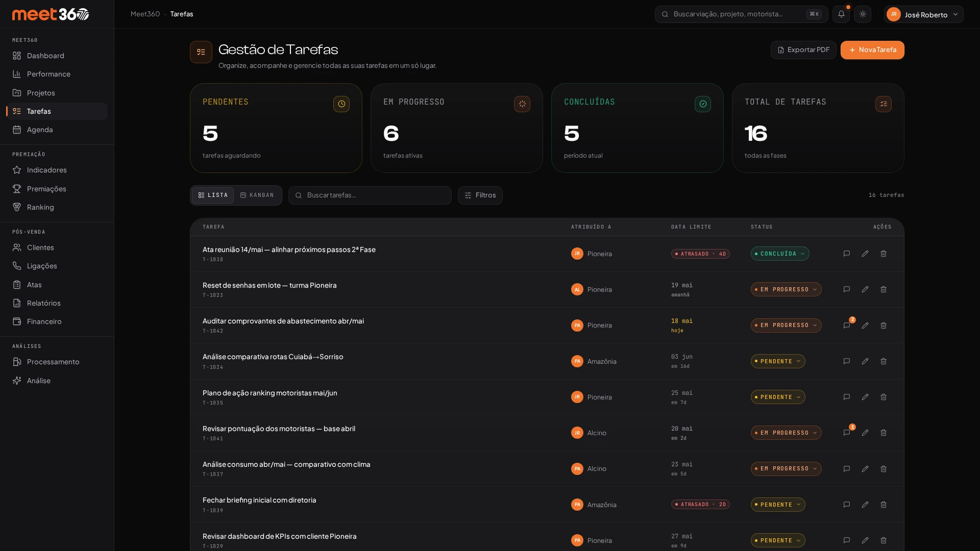The width and height of the screenshot is (980, 551).
Task: Switch to Lista view
Action: (x=213, y=195)
